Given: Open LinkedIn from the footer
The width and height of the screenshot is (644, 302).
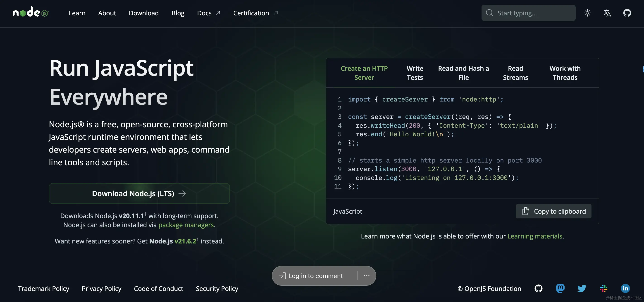Looking at the screenshot, I should point(625,288).
